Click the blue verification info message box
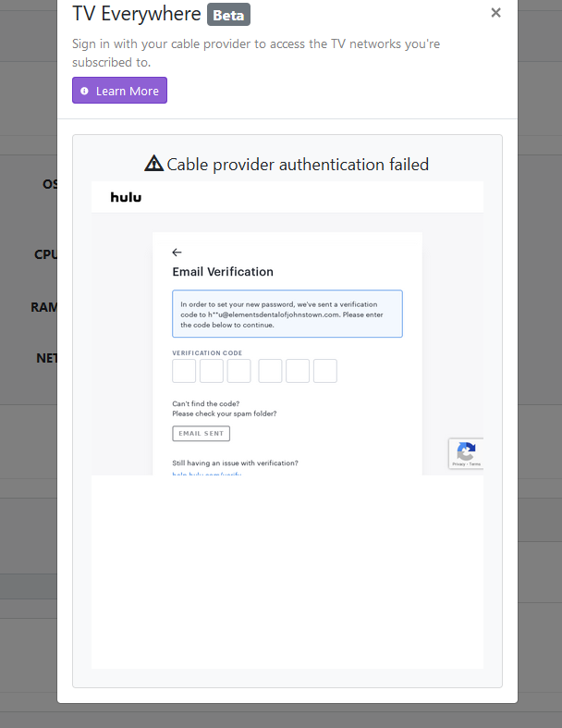This screenshot has width=562, height=728. tap(287, 314)
